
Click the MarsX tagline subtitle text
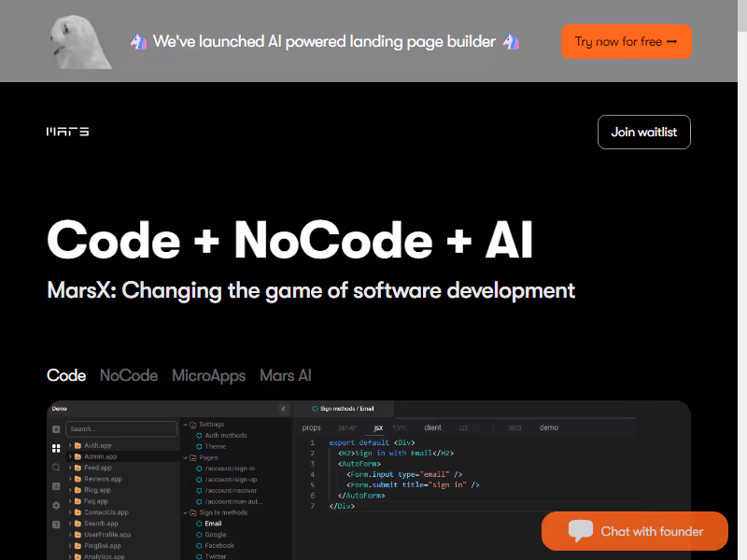[x=311, y=290]
